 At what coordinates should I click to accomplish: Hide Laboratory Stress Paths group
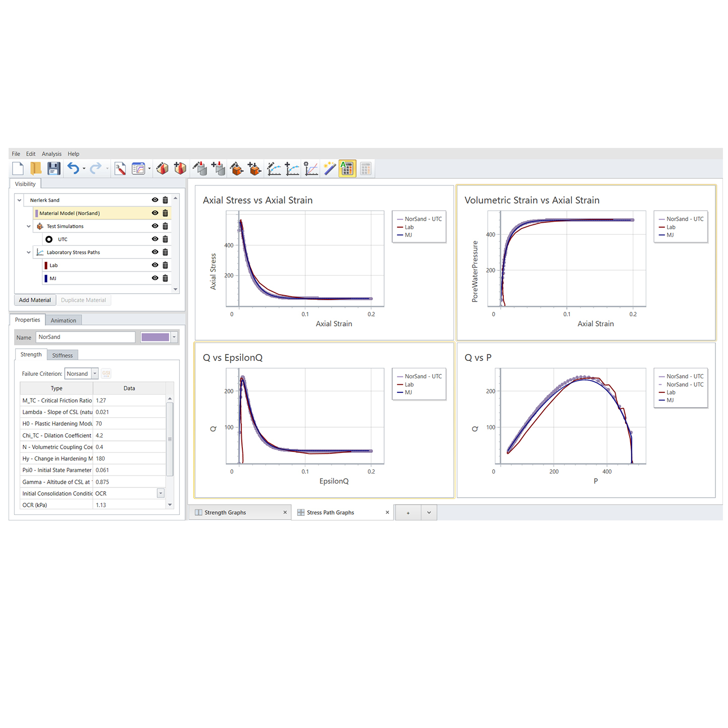155,252
